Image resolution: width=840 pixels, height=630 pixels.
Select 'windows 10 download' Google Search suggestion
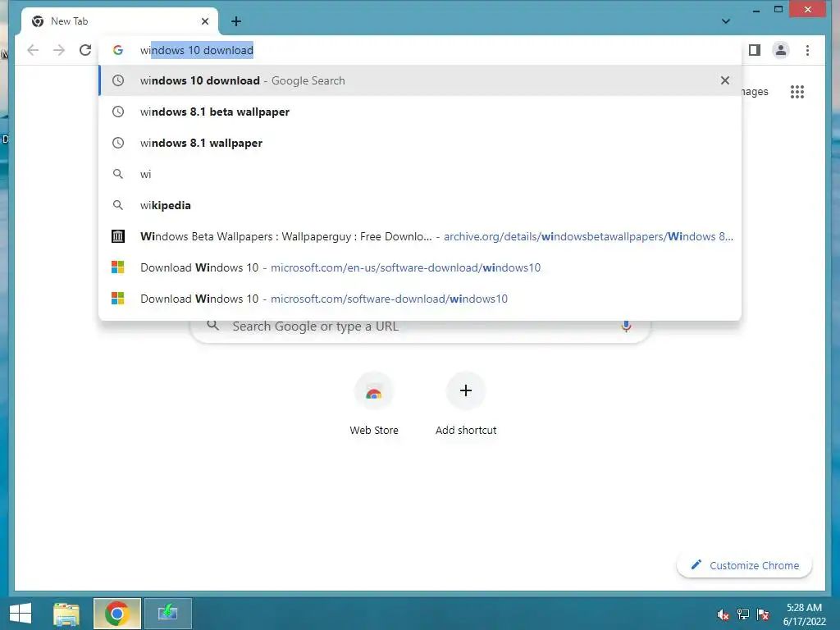[x=421, y=80]
